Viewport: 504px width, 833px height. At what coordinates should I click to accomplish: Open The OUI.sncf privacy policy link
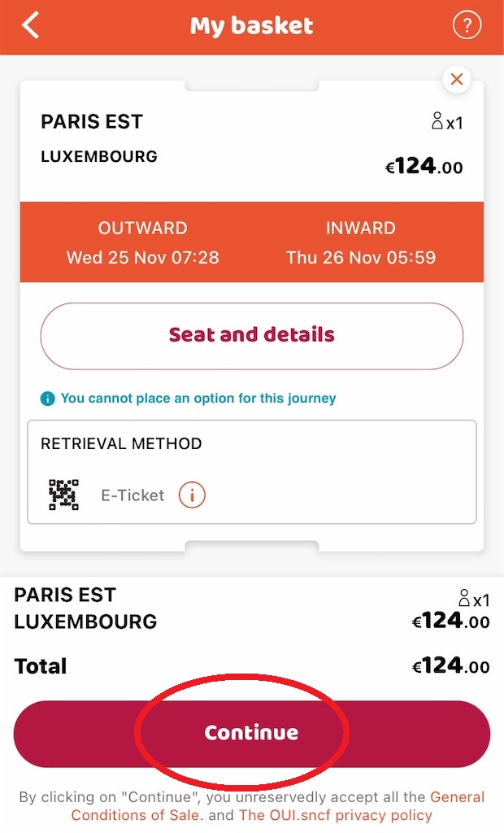coord(335,815)
